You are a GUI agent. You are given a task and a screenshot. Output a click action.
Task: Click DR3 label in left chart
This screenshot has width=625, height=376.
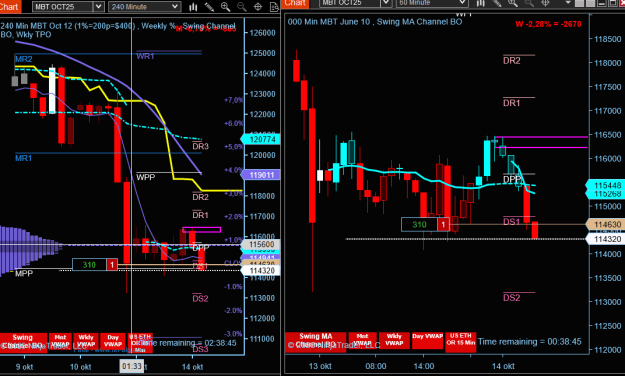pyautogui.click(x=200, y=146)
